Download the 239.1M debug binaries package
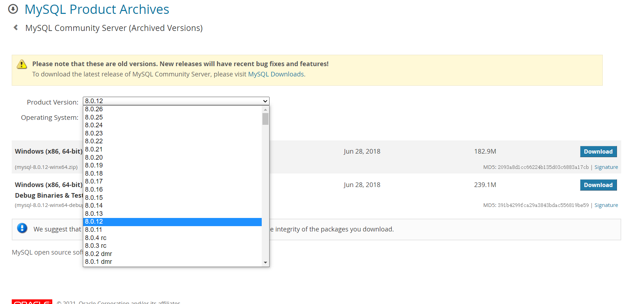The height and width of the screenshot is (304, 644). pos(598,185)
